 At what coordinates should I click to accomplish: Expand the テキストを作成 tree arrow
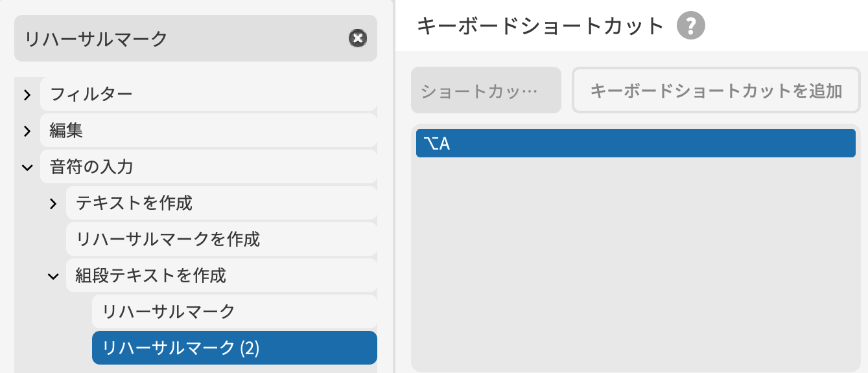[53, 204]
